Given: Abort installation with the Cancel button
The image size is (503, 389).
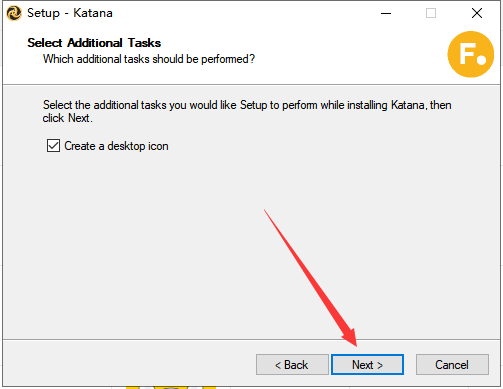Looking at the screenshot, I should coord(452,365).
